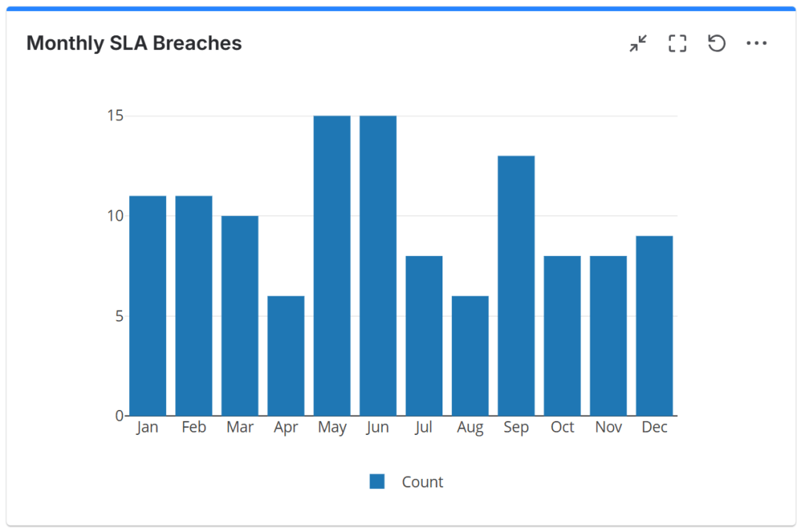Toggle the Count series legend label
This screenshot has height=532, width=801.
(422, 482)
